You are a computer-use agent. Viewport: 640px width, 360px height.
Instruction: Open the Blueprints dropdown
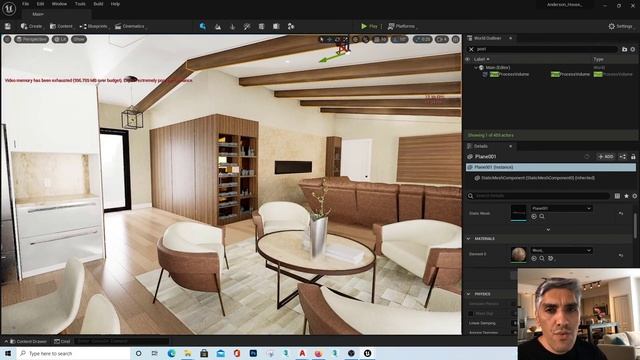(x=94, y=26)
